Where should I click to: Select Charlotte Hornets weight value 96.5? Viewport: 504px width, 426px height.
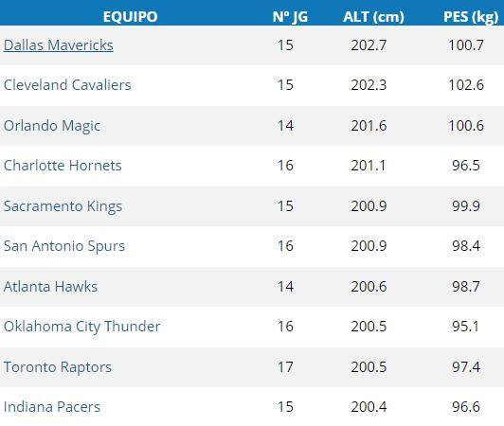[x=466, y=166]
